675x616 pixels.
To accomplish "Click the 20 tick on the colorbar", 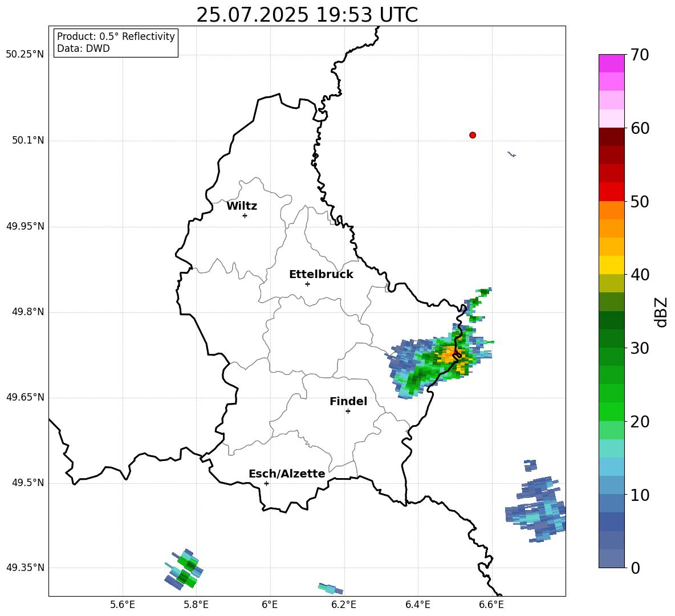I will click(x=640, y=422).
